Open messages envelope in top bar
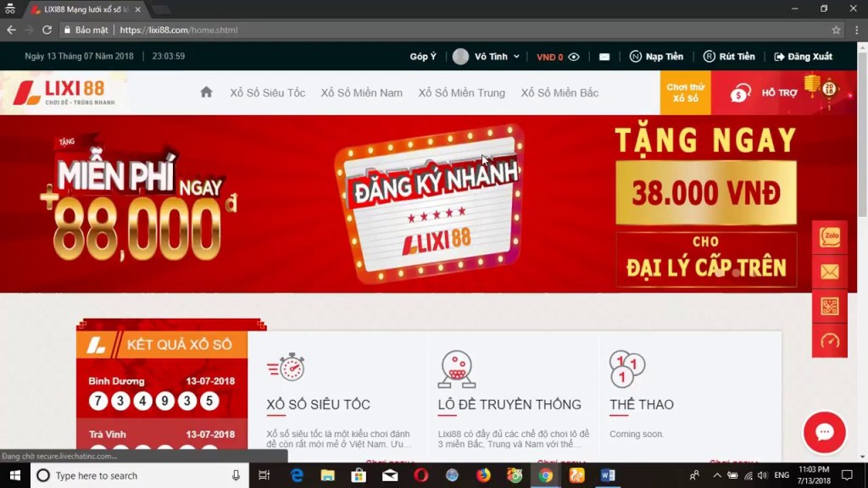 pyautogui.click(x=604, y=57)
